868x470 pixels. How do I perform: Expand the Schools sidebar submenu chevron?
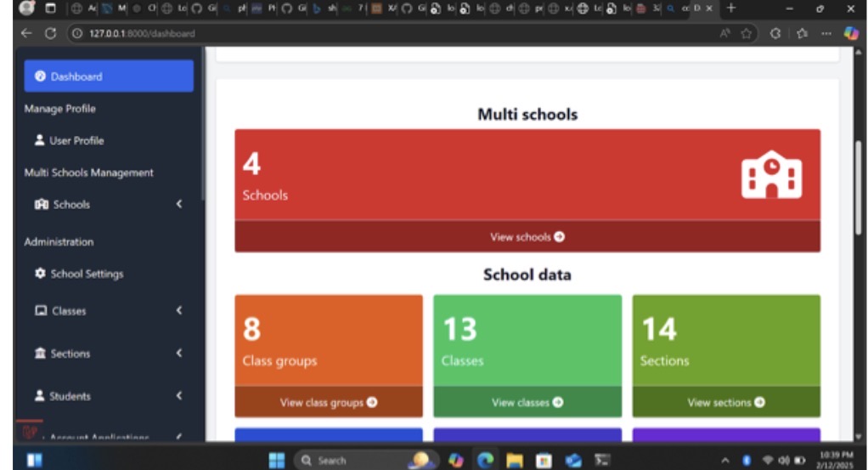(179, 205)
